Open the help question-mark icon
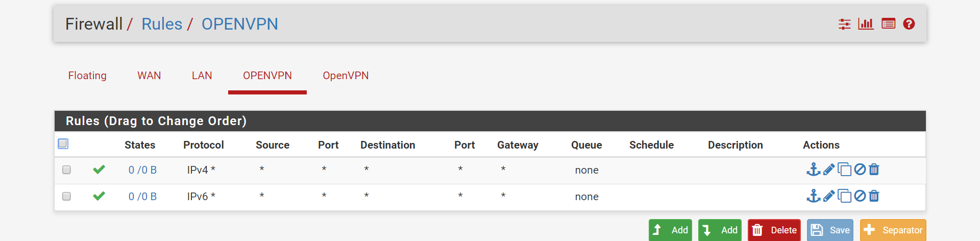 pos(909,24)
